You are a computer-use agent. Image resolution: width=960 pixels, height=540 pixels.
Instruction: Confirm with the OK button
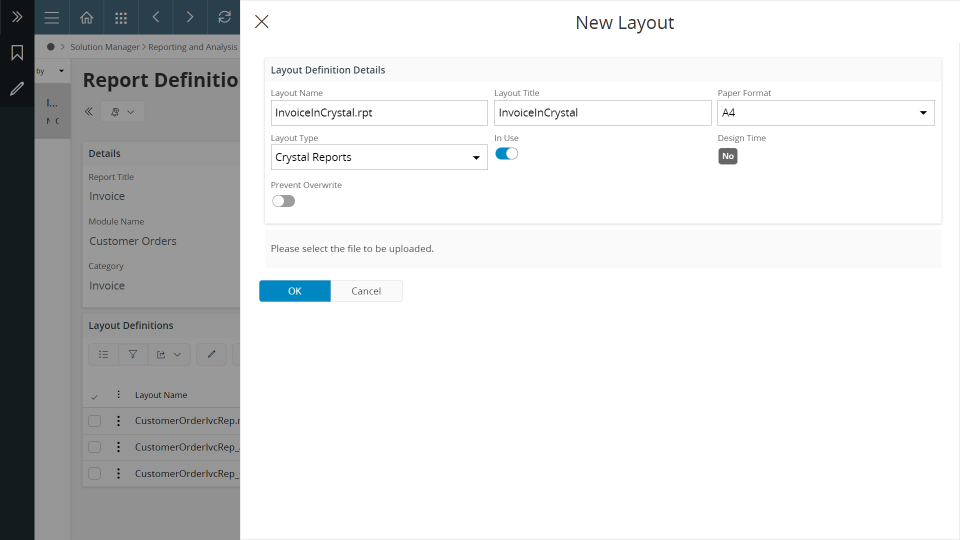[294, 291]
